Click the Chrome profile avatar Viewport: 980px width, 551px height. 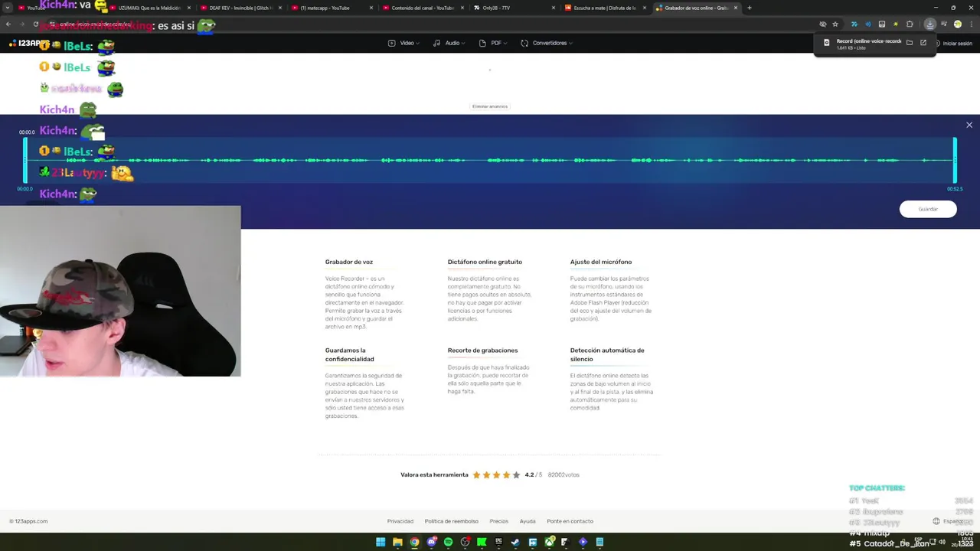point(958,24)
